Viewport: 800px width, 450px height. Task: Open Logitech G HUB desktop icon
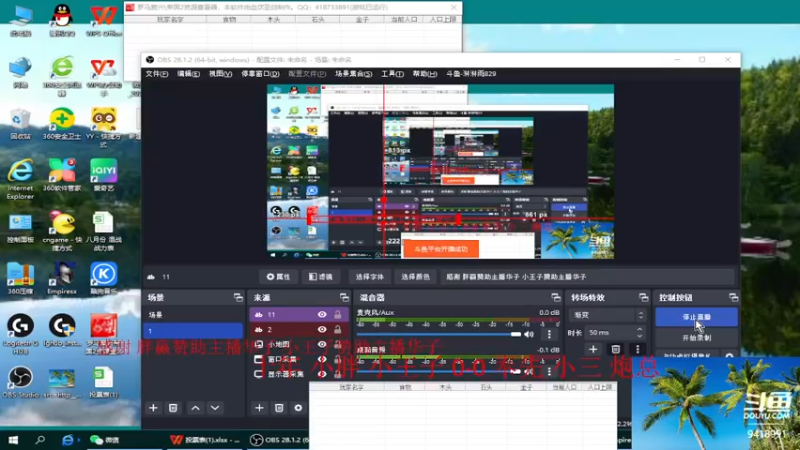pyautogui.click(x=20, y=334)
